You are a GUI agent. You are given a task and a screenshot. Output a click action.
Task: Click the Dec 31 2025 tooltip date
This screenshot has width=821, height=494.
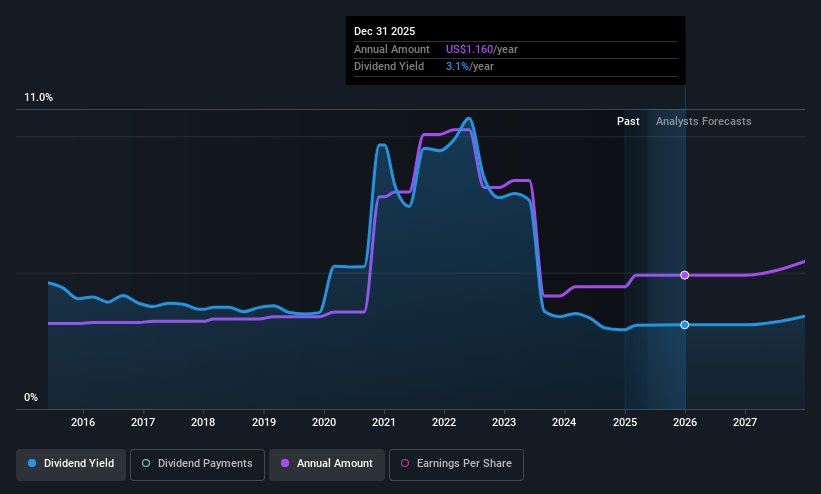[384, 31]
